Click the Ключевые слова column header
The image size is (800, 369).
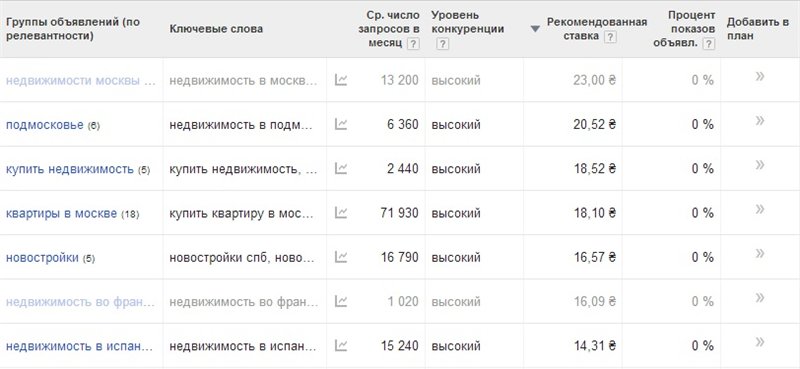click(x=216, y=29)
